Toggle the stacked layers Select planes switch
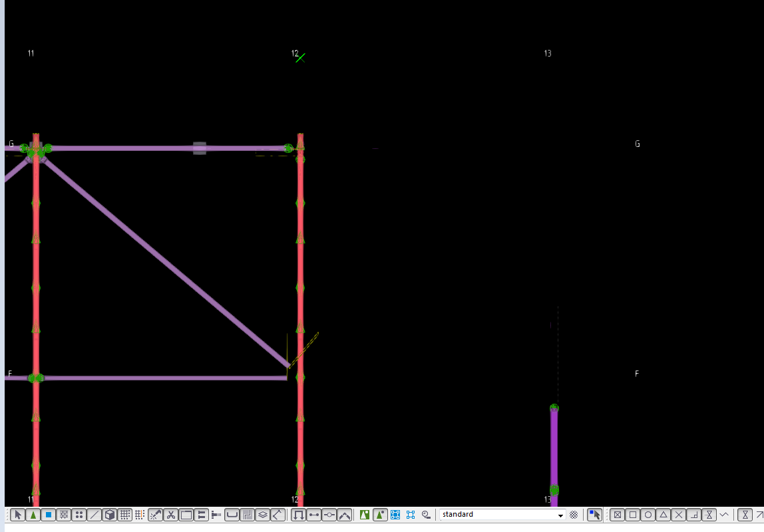 coord(263,515)
